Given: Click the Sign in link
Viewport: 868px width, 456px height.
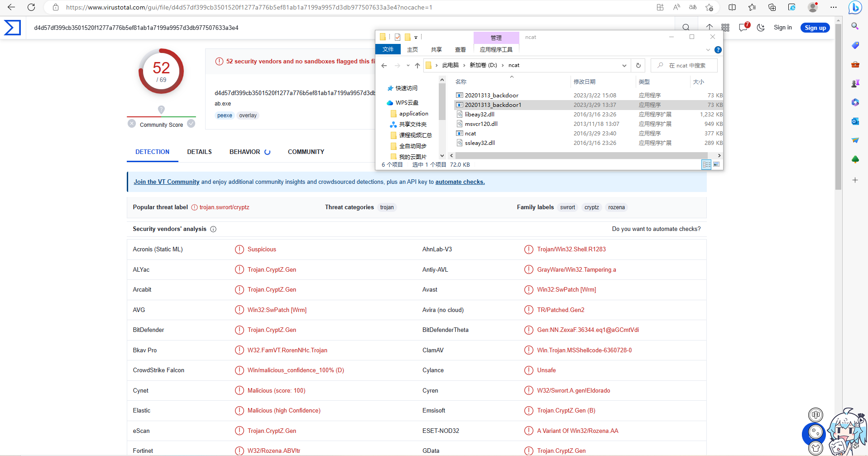Looking at the screenshot, I should [x=782, y=28].
